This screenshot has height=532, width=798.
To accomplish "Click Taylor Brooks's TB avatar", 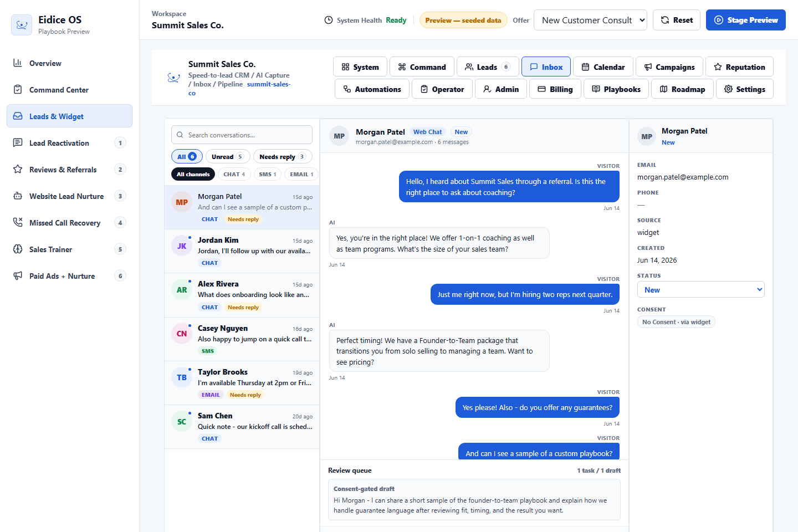I will click(182, 377).
